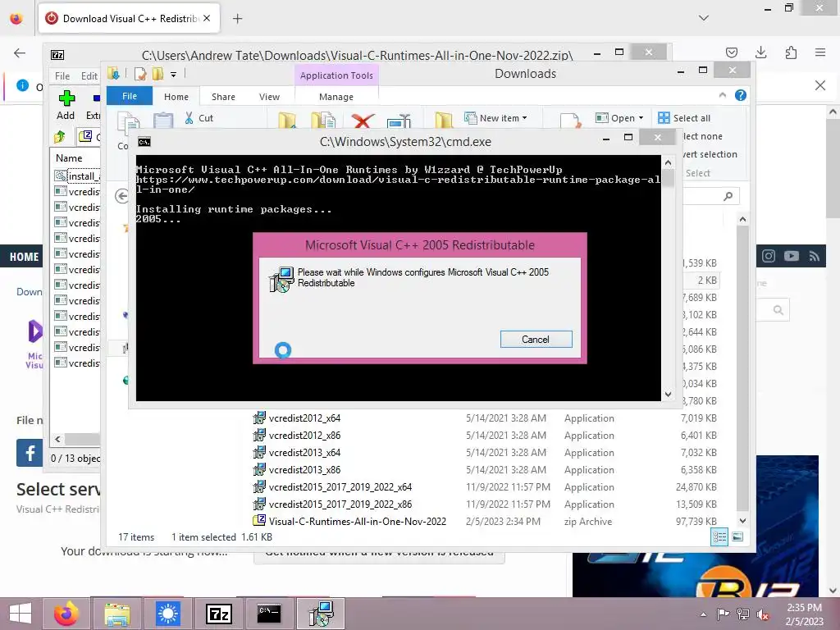Screen dimensions: 840x630
Task: Cancel the Visual C++ 2005 Redistributable install
Action: coord(536,339)
